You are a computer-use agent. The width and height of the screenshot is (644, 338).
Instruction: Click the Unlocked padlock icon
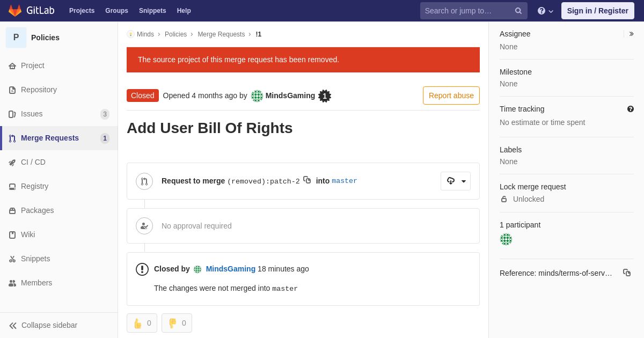(504, 199)
